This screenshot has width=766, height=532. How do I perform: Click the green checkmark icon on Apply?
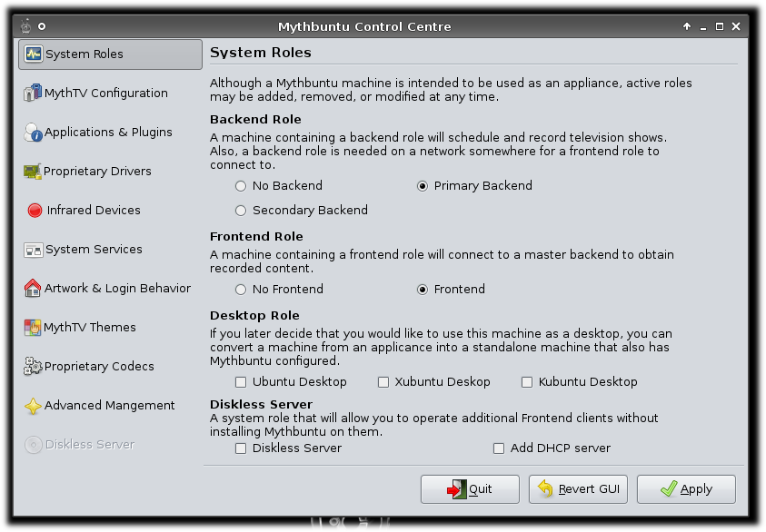coord(669,488)
